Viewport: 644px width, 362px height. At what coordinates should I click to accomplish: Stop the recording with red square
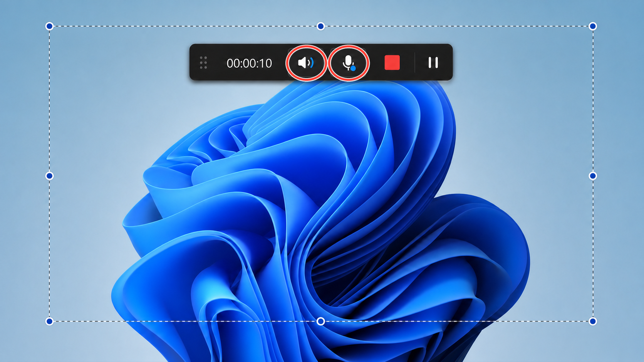(x=392, y=63)
